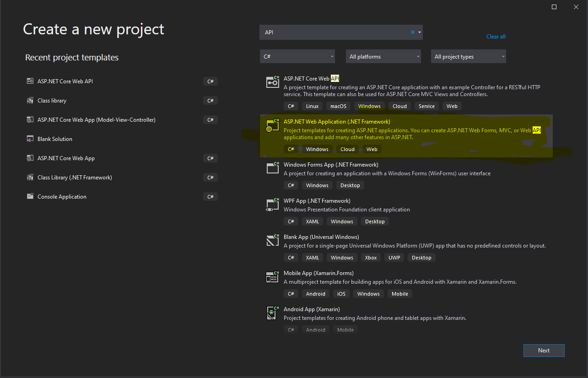Click recent ASP.NET Core Web API icon
Viewport: 588px width, 378px height.
pos(30,81)
